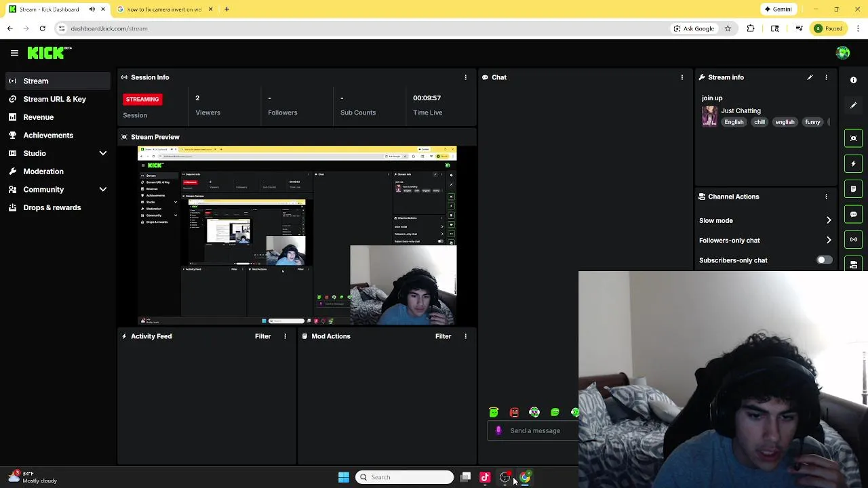Screen dimensions: 868x488
Task: Focus the Send a message chat field
Action: 535,430
